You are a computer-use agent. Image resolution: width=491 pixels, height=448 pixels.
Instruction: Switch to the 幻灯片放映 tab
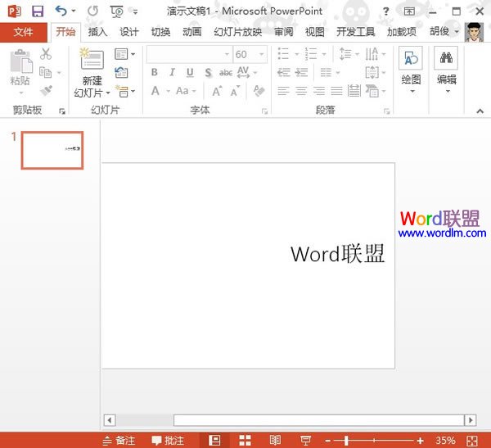point(237,32)
